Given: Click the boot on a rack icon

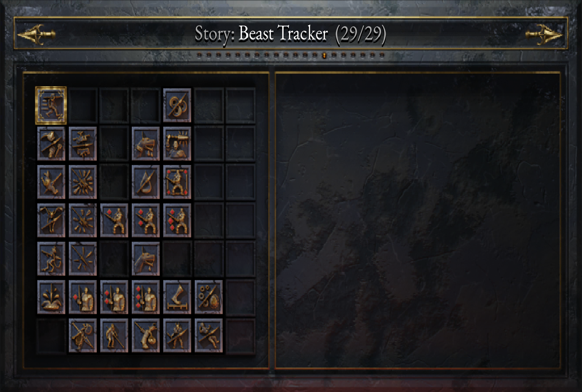Looking at the screenshot, I should 177,297.
